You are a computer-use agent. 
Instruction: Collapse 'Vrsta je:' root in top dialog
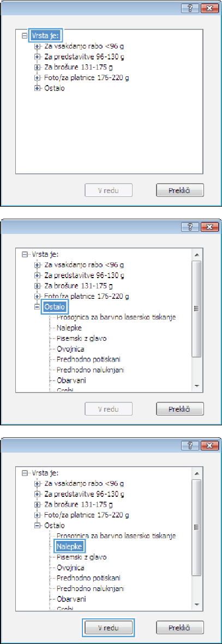[x=24, y=36]
